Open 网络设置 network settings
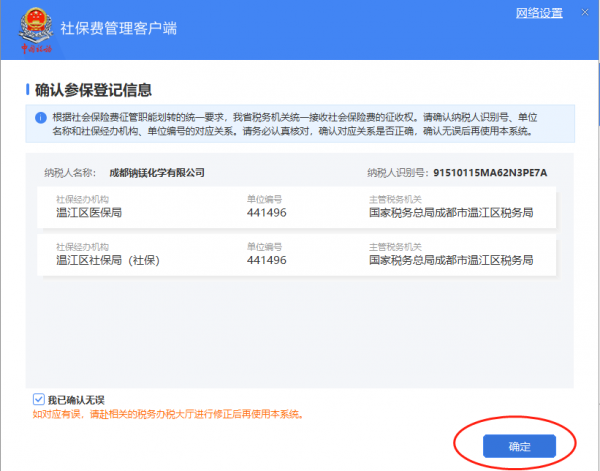Image resolution: width=600 pixels, height=471 pixels. coord(539,13)
